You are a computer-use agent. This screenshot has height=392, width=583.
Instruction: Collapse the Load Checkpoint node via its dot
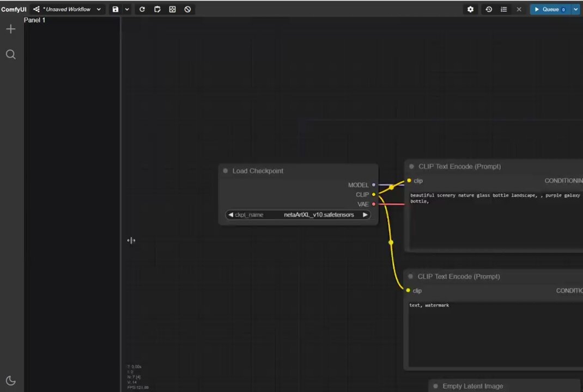[x=226, y=171]
